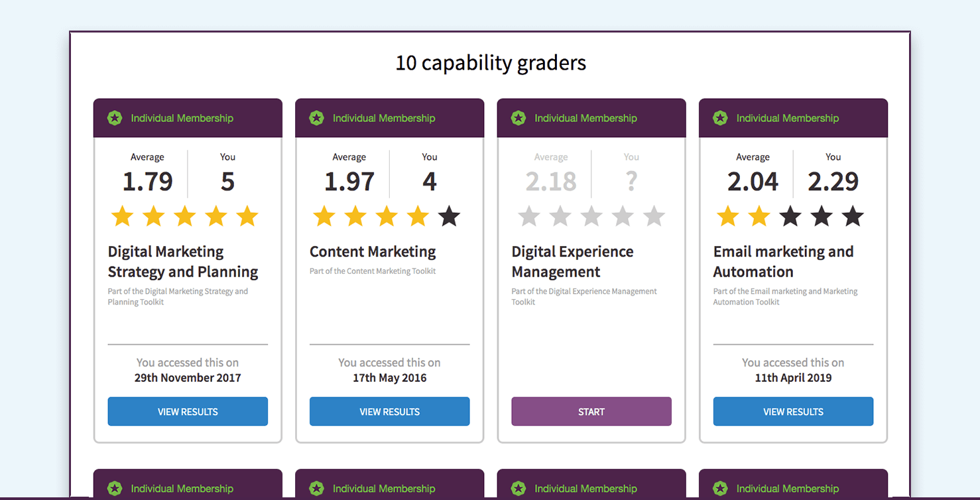Click the first gold star under Content Marketing score
980x500 pixels.
pos(324,216)
